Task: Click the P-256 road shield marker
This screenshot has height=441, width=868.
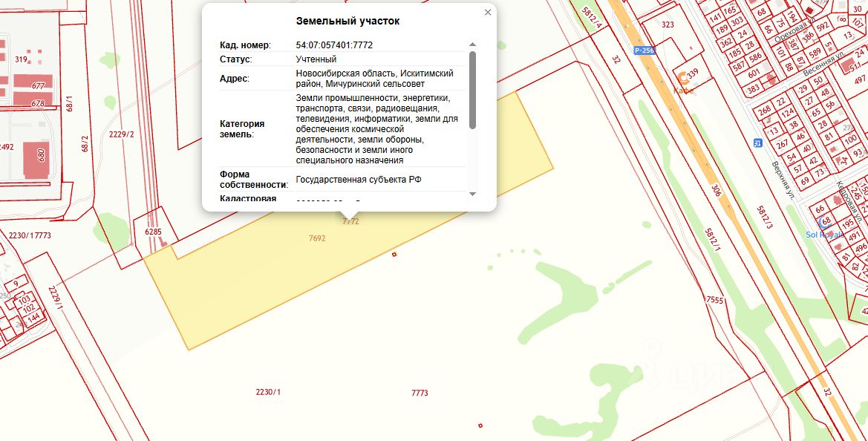Action: coord(645,50)
